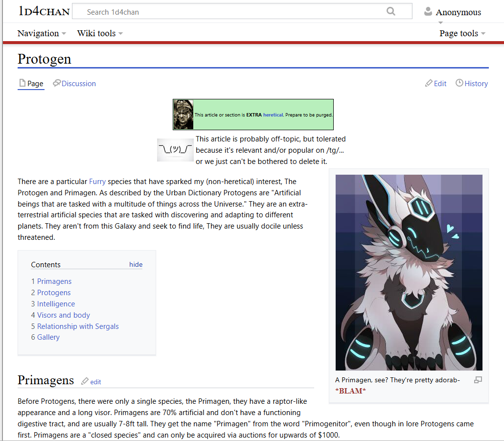Click the Primagens section heading
The height and width of the screenshot is (441, 504).
[x=46, y=380]
